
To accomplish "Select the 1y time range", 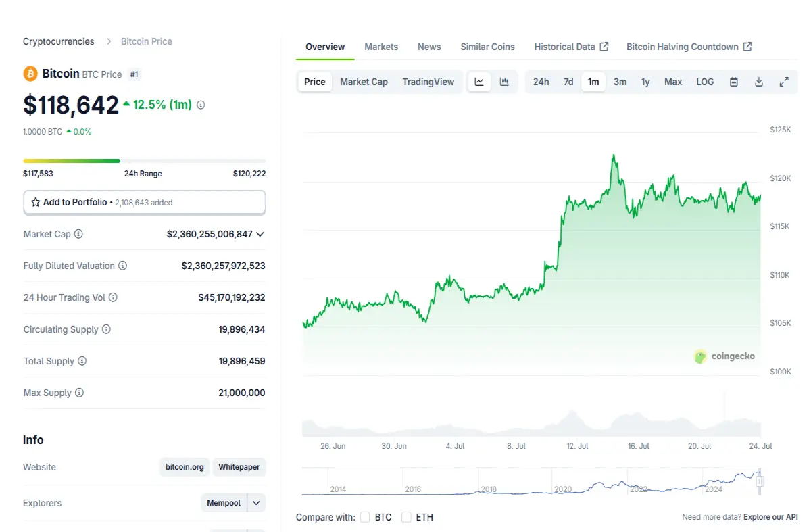I will [645, 82].
